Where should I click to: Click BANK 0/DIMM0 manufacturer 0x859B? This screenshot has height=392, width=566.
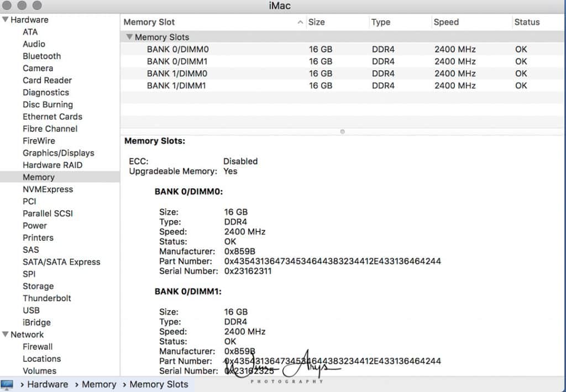coord(240,251)
